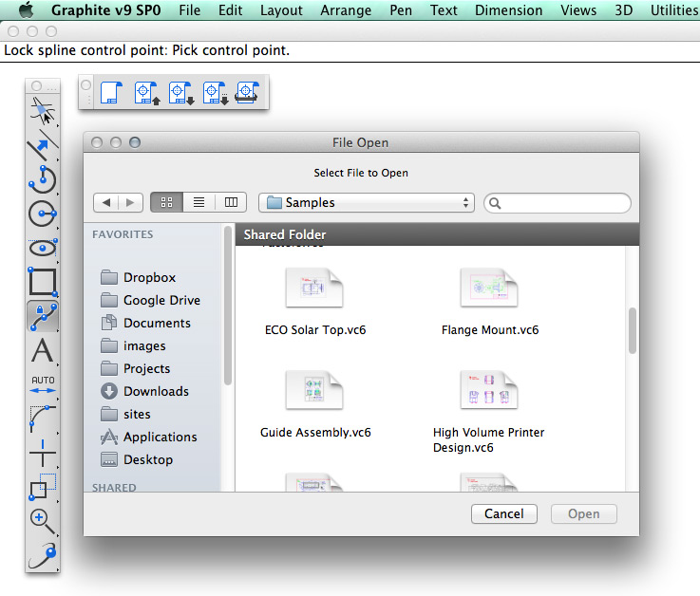Viewport: 700px width, 596px height.
Task: Select the Fillet tool
Action: [43, 419]
